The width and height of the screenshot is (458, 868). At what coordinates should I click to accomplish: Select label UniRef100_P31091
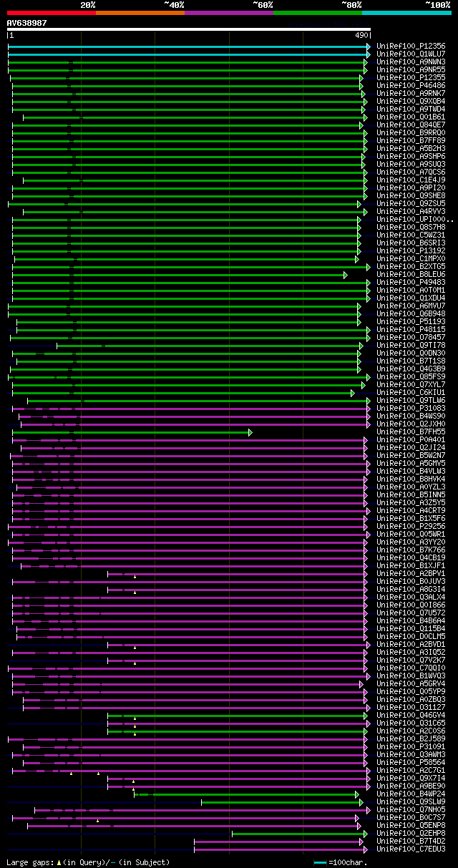[411, 746]
